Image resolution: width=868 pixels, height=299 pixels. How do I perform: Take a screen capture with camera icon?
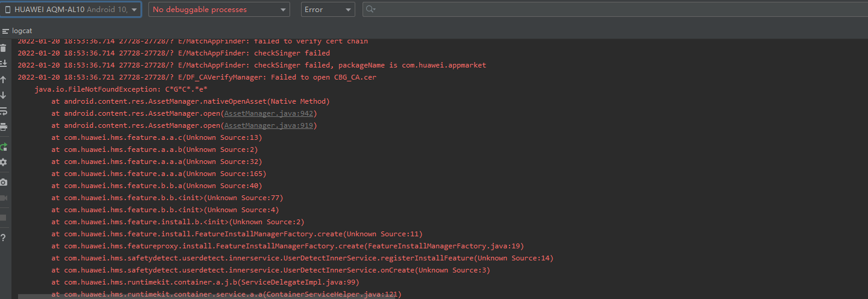[x=4, y=182]
